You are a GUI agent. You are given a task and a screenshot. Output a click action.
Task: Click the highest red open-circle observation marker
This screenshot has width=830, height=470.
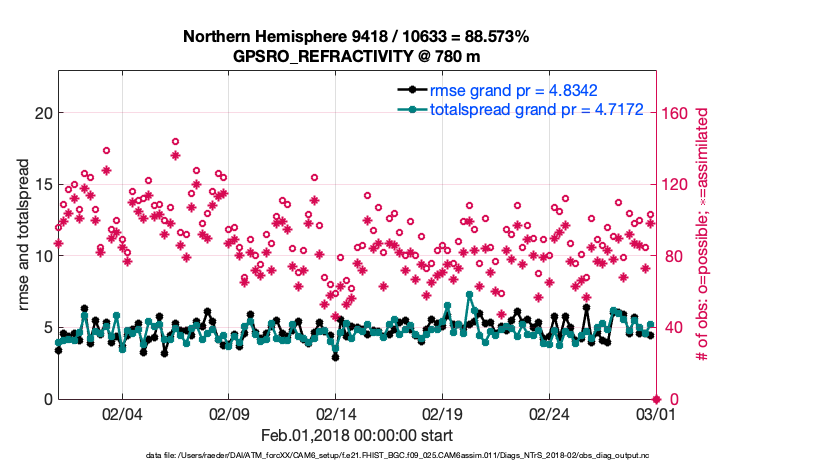[175, 142]
